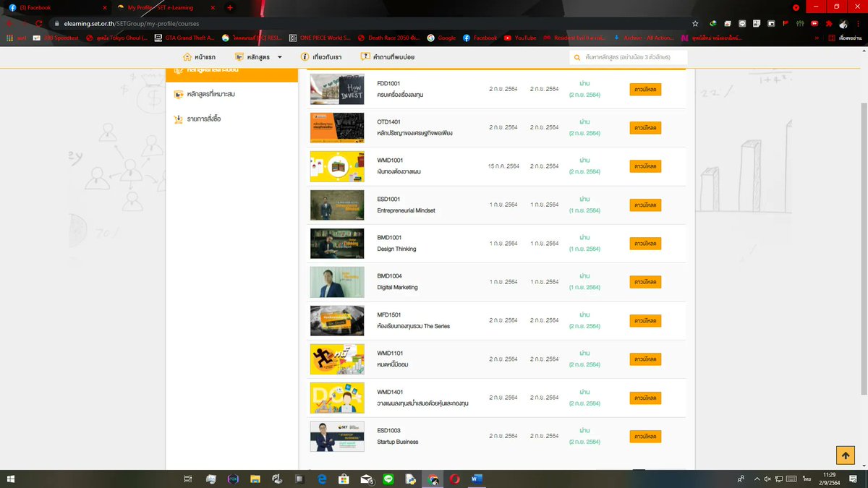Open a new browser tab
The height and width of the screenshot is (488, 868).
[x=230, y=7]
